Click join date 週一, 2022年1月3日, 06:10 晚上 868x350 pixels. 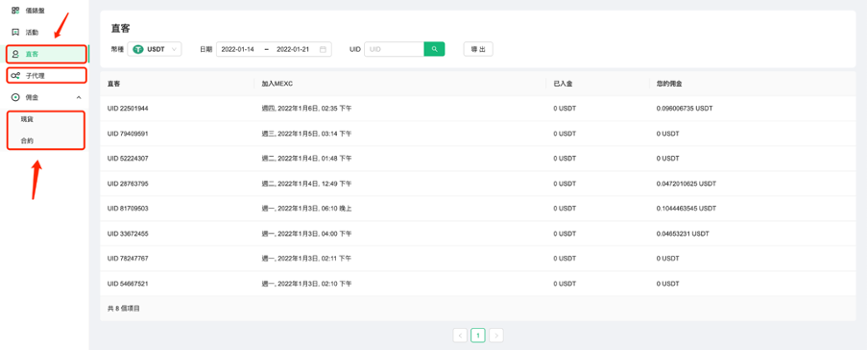(x=306, y=209)
